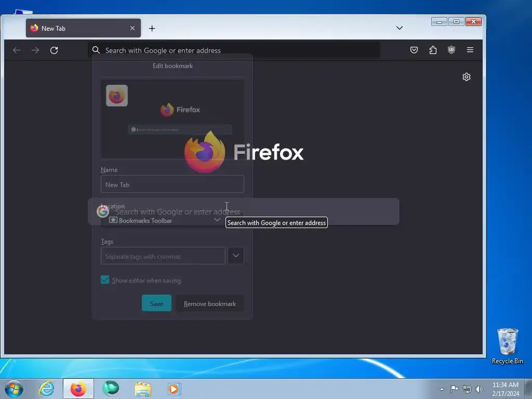Open new tab personalize gear icon
The width and height of the screenshot is (532, 399).
(467, 77)
